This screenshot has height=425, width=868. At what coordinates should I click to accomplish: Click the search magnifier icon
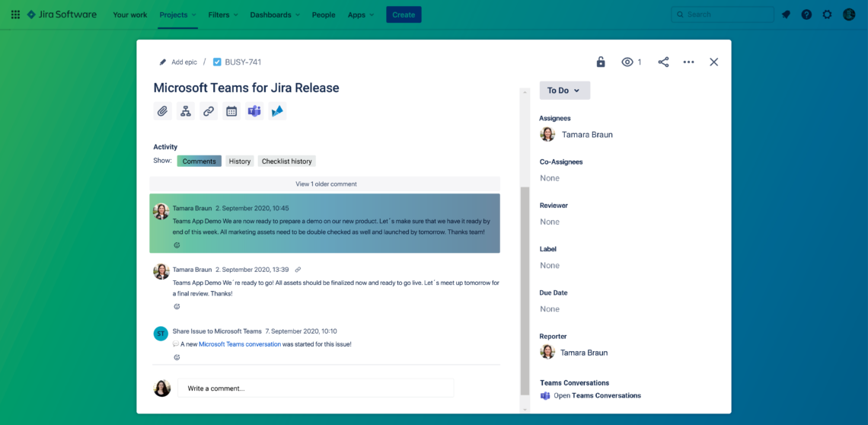[x=680, y=14]
